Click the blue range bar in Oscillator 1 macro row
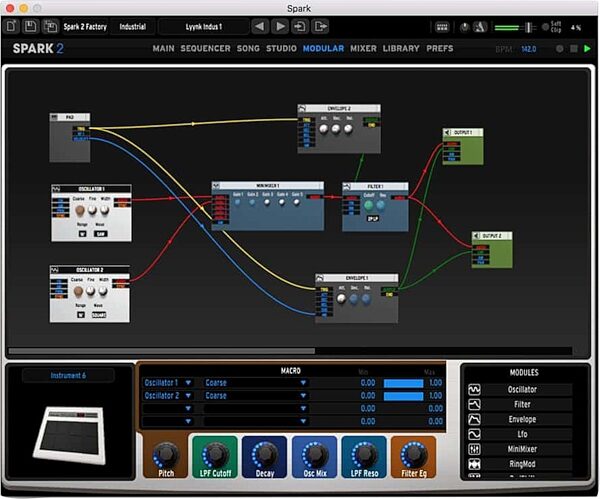Viewport: 600px width, 499px height. pyautogui.click(x=403, y=383)
